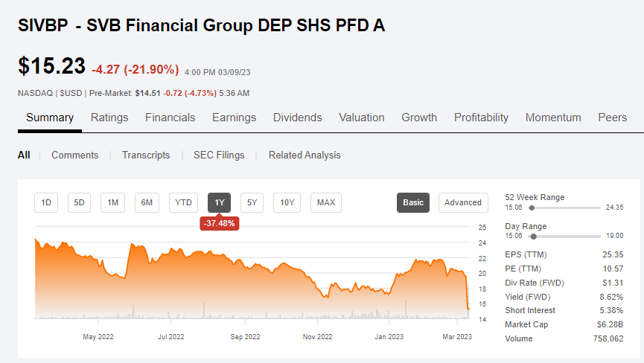Screen dimensions: 644x363
Task: Filter feed by Comments
Action: tap(74, 155)
